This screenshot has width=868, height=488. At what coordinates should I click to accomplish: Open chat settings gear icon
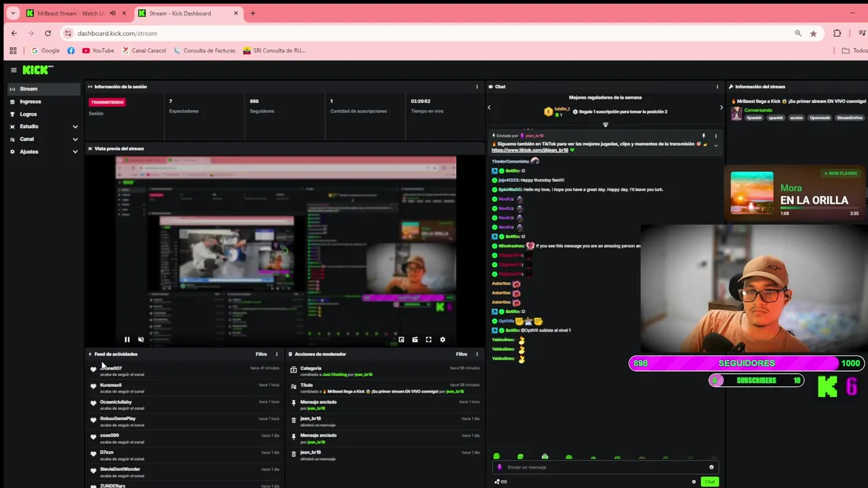[694, 481]
